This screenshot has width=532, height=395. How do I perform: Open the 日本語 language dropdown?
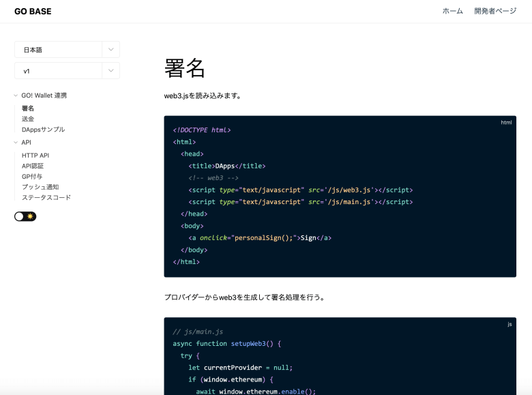(67, 50)
